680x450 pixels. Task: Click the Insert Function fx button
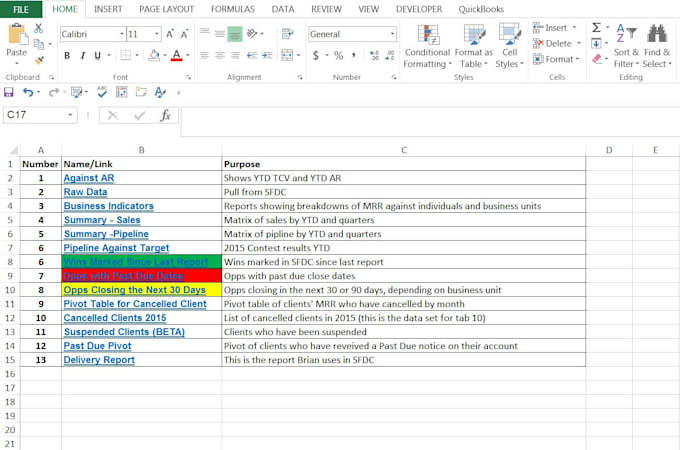click(x=165, y=115)
